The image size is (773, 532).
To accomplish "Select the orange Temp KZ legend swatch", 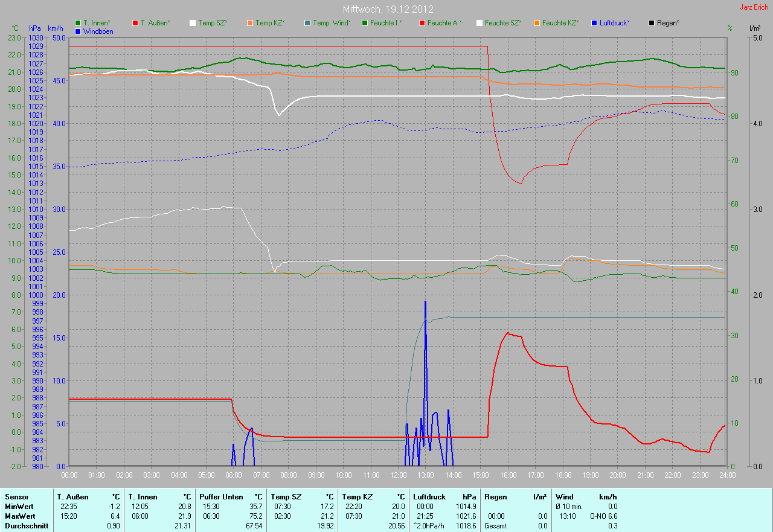I will coord(250,23).
